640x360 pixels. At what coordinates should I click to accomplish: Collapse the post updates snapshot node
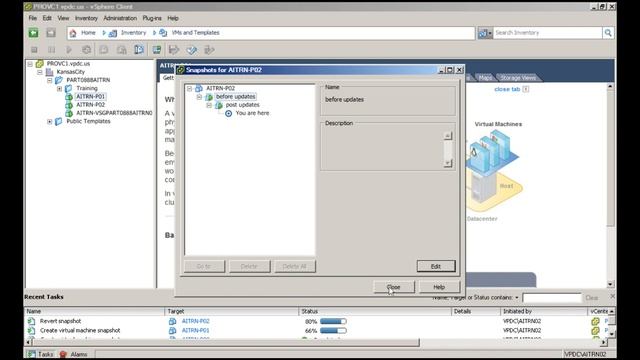pyautogui.click(x=209, y=105)
